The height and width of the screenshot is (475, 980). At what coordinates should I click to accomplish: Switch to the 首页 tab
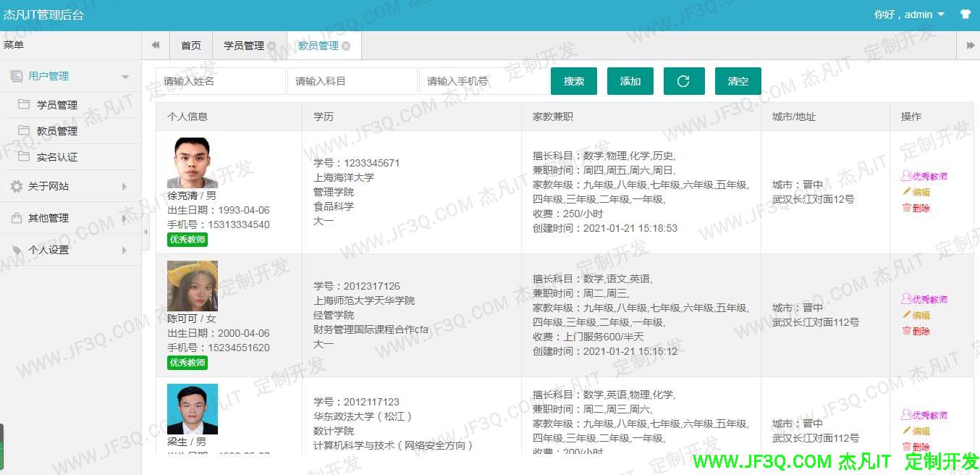pos(191,46)
